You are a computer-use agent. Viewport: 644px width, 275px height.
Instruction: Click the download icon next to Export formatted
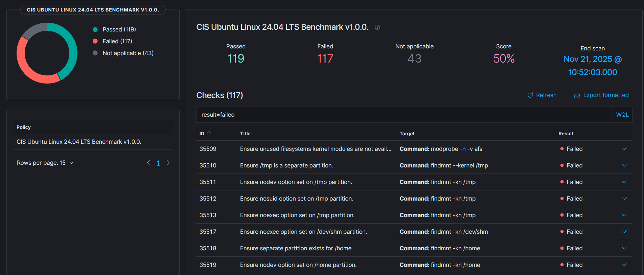pos(577,95)
